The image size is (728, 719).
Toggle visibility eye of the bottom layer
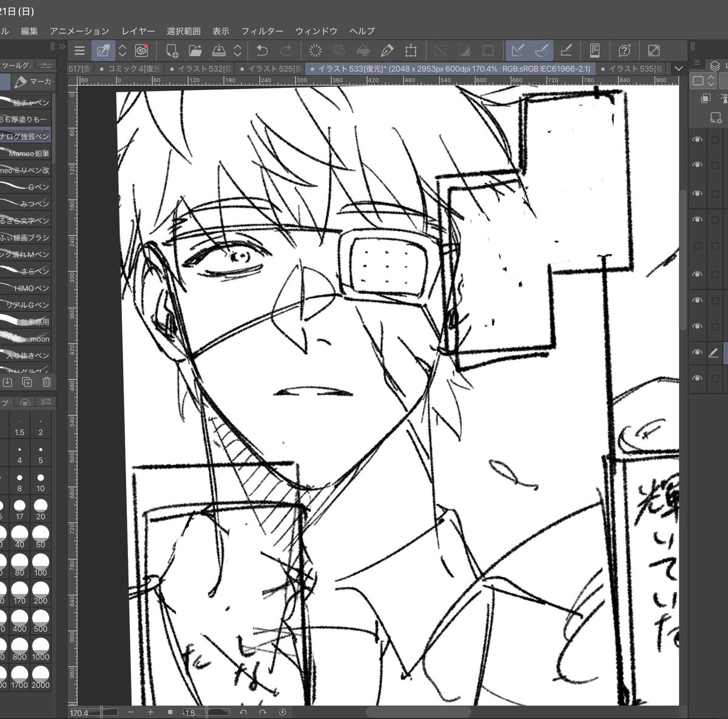pos(698,379)
